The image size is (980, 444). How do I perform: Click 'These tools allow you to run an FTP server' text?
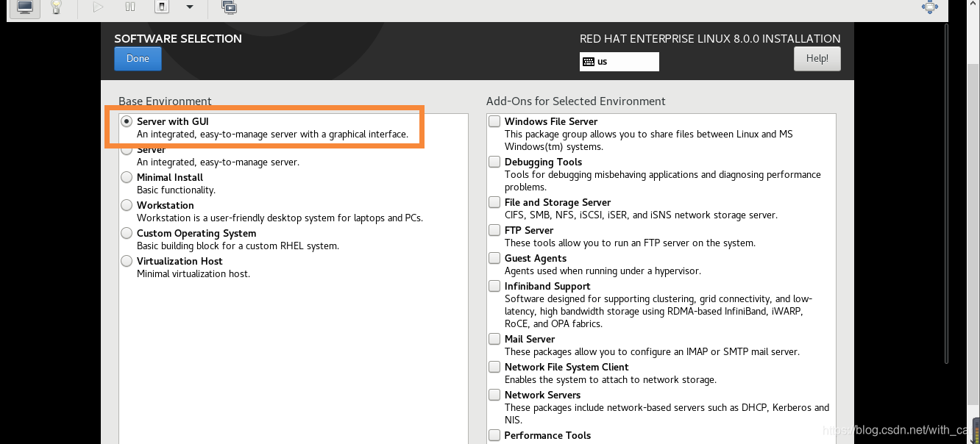(630, 243)
